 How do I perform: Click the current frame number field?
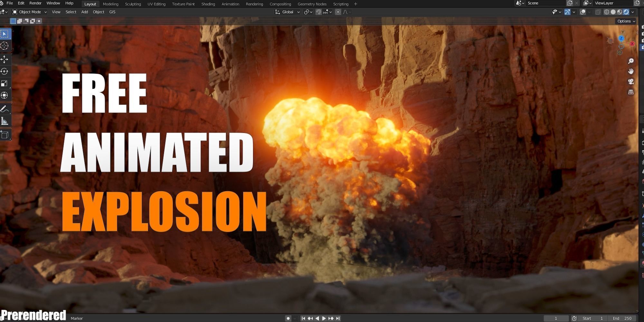(556, 318)
